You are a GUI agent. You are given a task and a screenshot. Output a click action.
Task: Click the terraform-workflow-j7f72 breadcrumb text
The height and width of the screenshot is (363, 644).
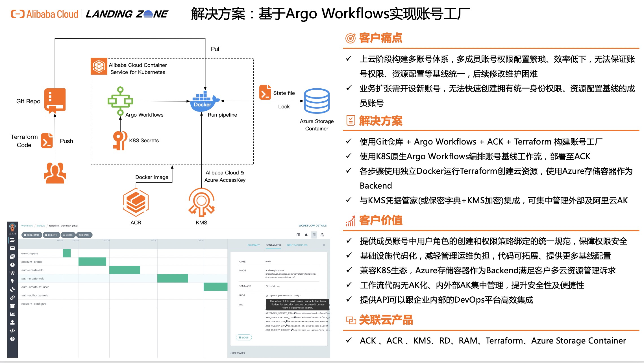point(63,226)
